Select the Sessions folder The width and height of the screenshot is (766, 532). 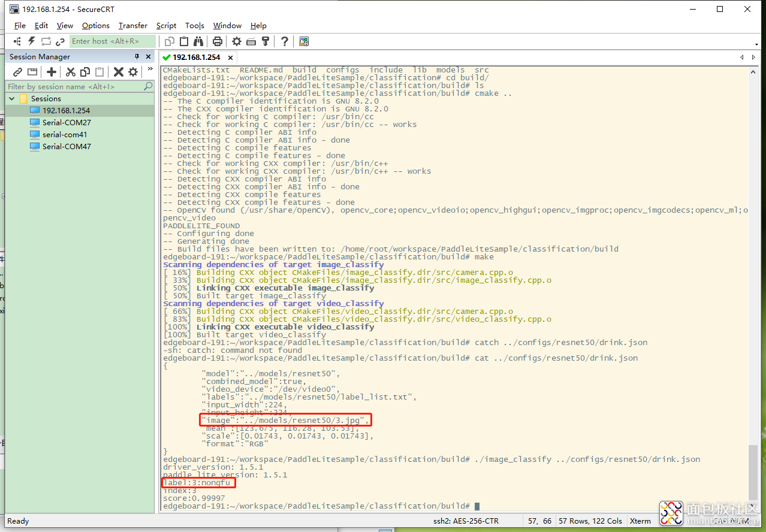click(46, 98)
